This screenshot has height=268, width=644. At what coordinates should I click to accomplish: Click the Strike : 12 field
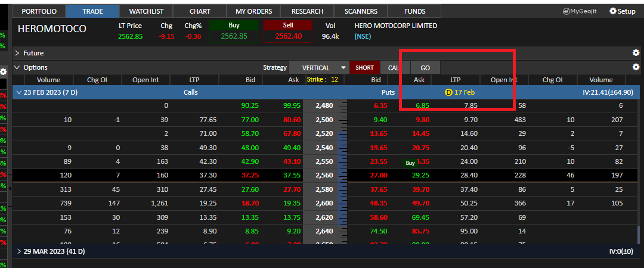(x=323, y=80)
